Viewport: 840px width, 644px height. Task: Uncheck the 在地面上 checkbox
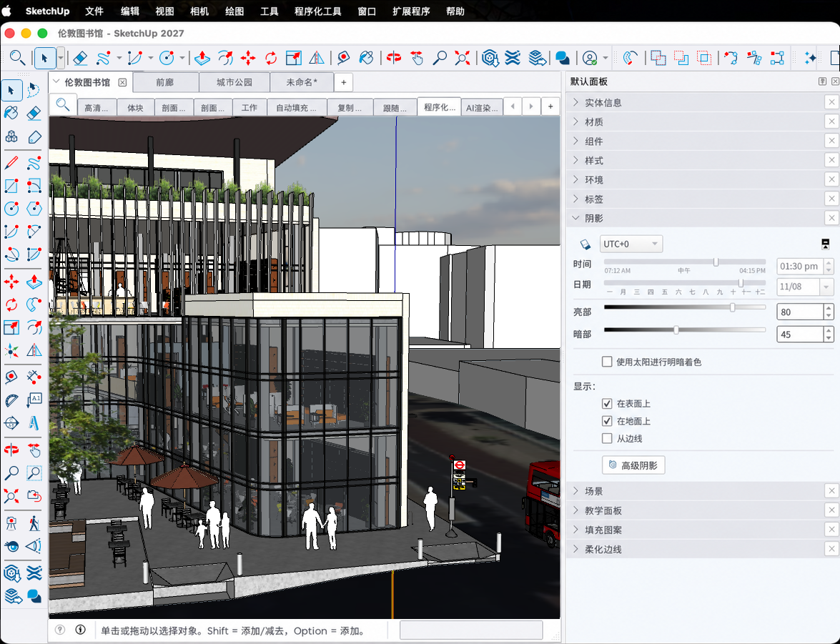click(x=607, y=421)
